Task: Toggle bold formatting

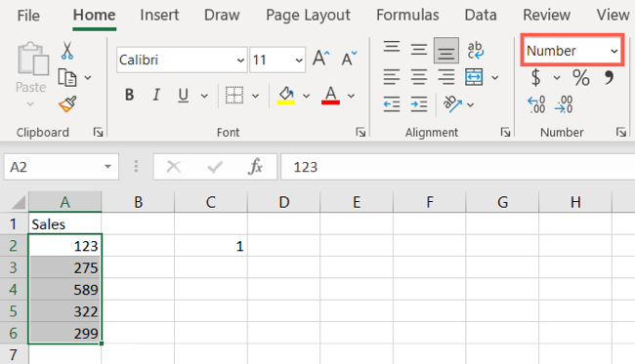Action: tap(129, 95)
